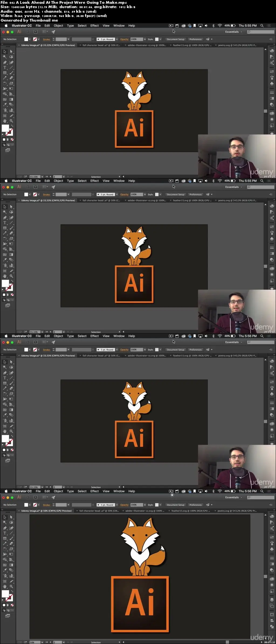Click the large white fill swatch, first frame toolbox
The height and width of the screenshot is (644, 276).
click(x=5, y=128)
